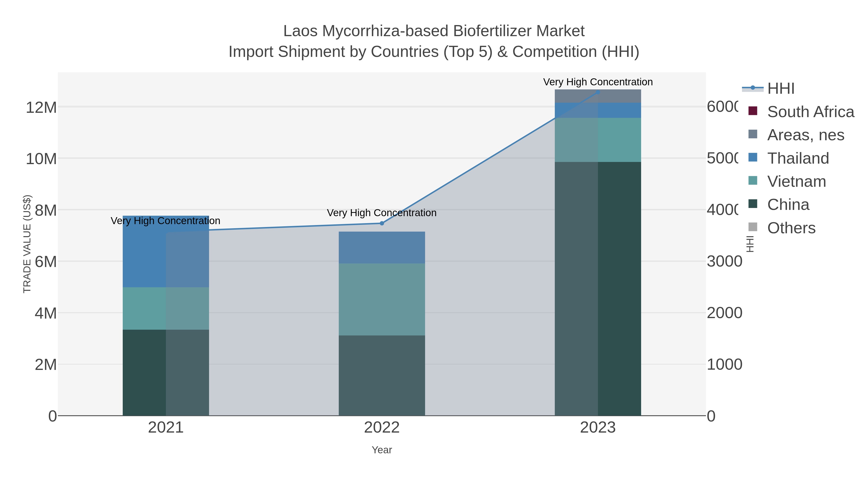Click the 2021 Very High Concentration annotation
Screen dimensions: 868x488
pyautogui.click(x=165, y=221)
